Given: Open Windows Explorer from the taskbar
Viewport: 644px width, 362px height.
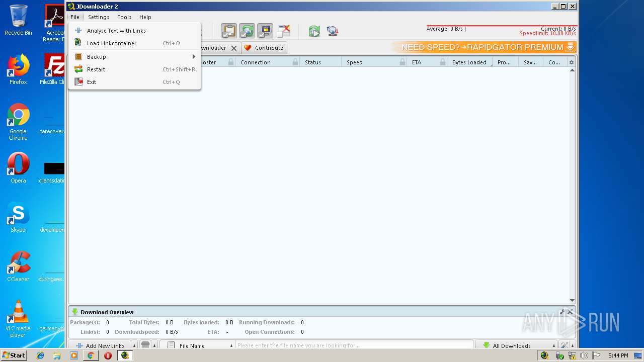Looking at the screenshot, I should coord(57,355).
